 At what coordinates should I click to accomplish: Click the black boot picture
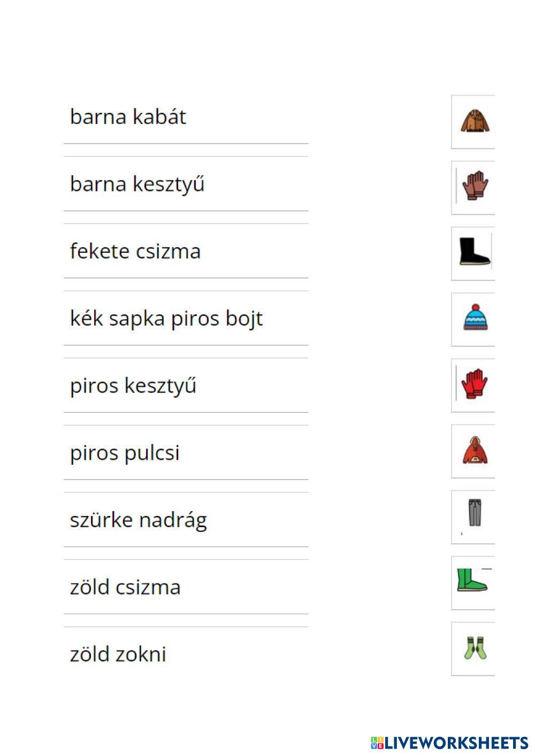pyautogui.click(x=475, y=251)
